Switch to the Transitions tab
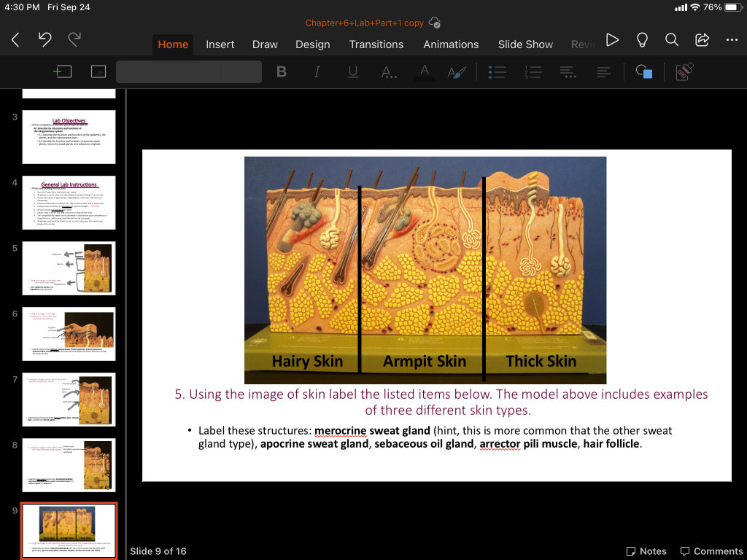Viewport: 747px width, 560px height. click(376, 44)
